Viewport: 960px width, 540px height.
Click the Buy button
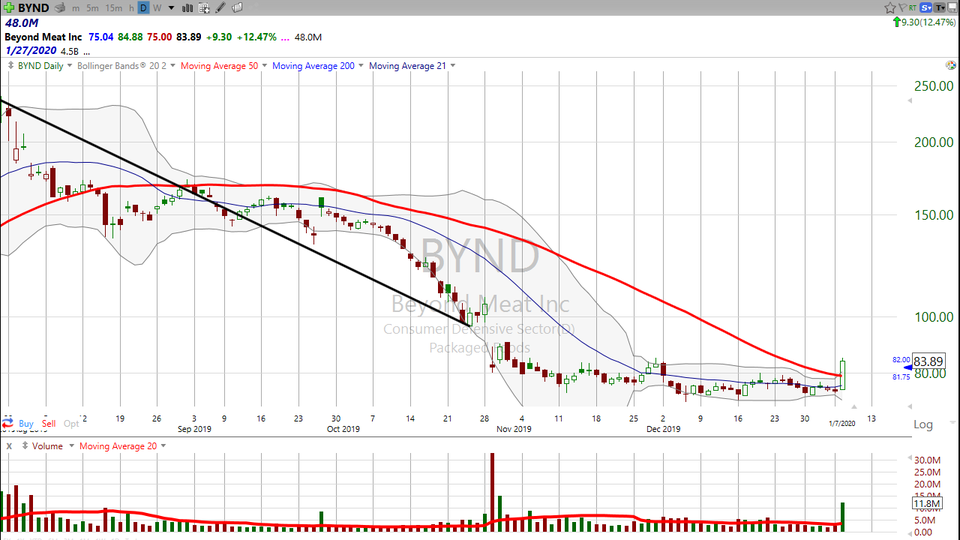pyautogui.click(x=26, y=424)
